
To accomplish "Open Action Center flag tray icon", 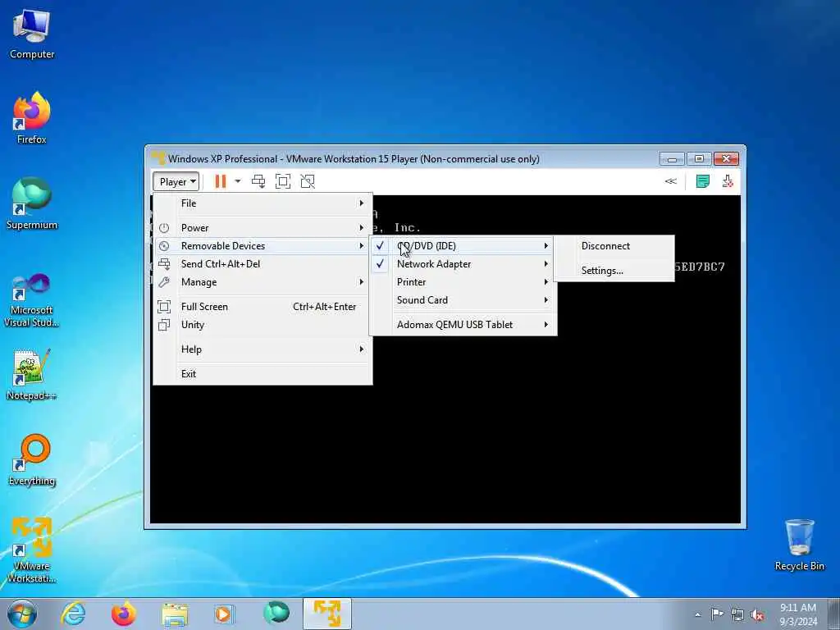I will (x=717, y=614).
